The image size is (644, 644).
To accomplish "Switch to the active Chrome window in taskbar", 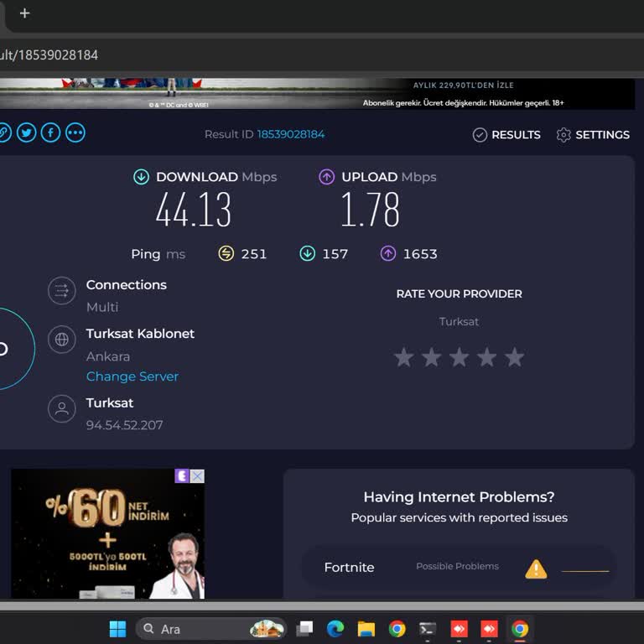I will click(x=520, y=629).
